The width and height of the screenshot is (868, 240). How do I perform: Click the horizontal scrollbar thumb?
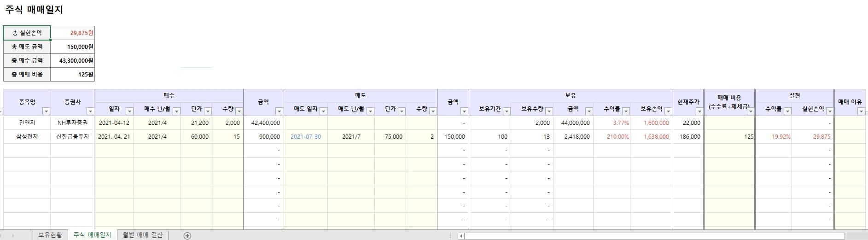(655, 236)
